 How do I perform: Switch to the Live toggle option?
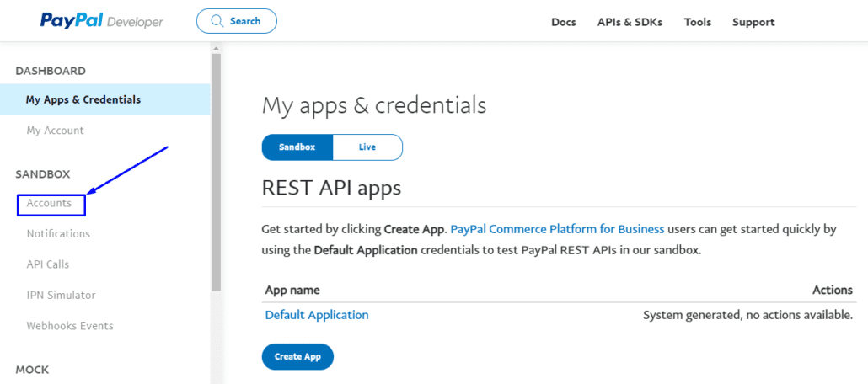[x=367, y=147]
